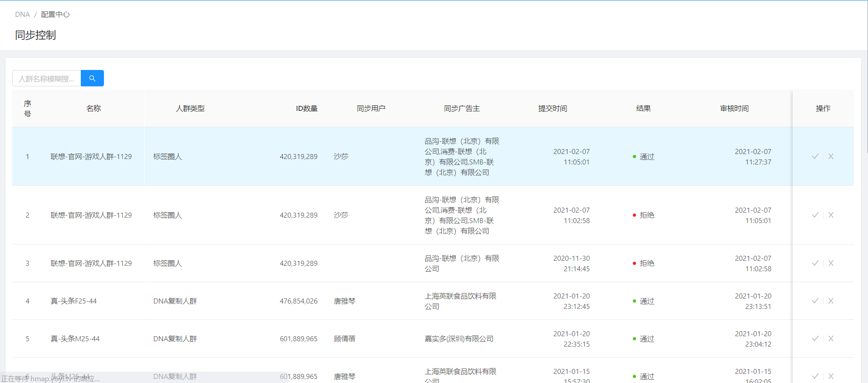The height and width of the screenshot is (383, 868).
Task: Click the blue search magnifier button
Action: 92,78
